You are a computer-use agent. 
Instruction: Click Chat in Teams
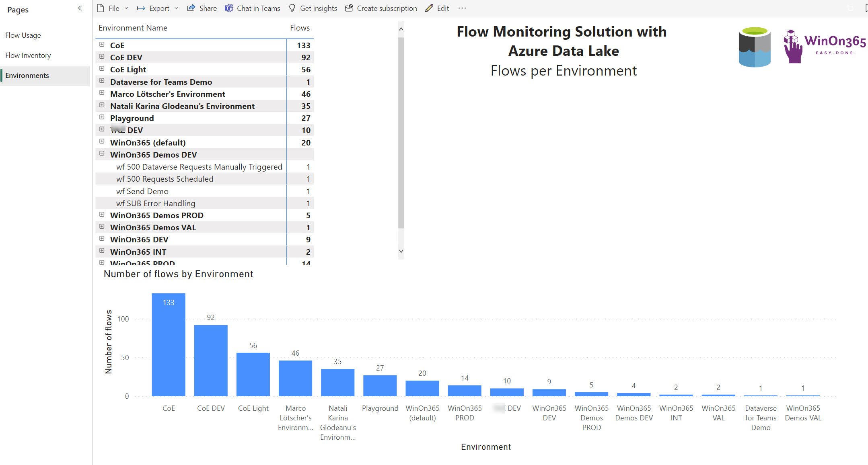[x=252, y=8]
